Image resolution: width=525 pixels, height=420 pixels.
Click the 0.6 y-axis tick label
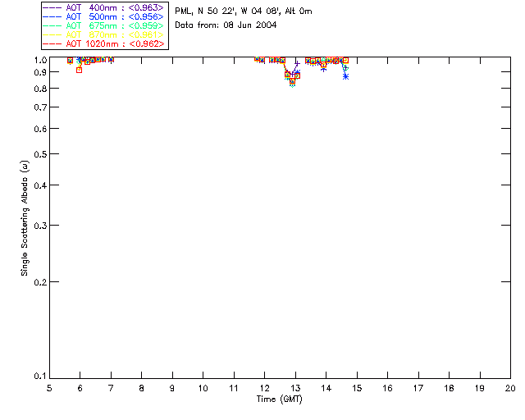40,129
